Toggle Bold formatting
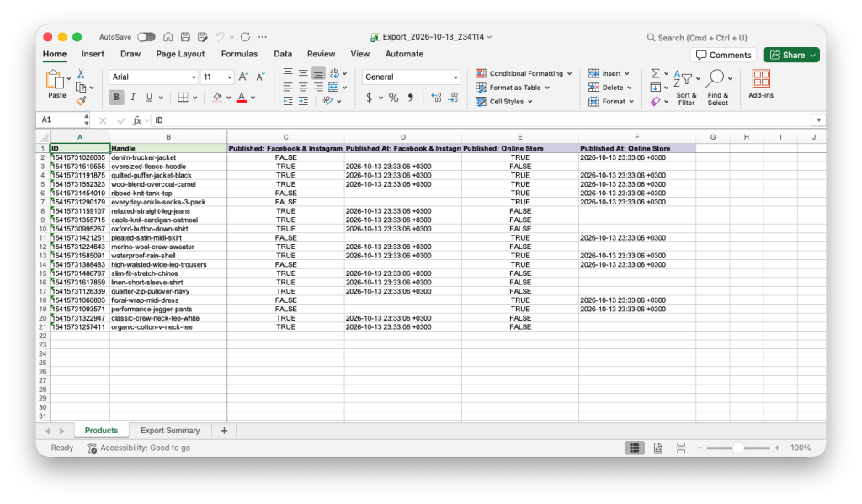 point(116,98)
